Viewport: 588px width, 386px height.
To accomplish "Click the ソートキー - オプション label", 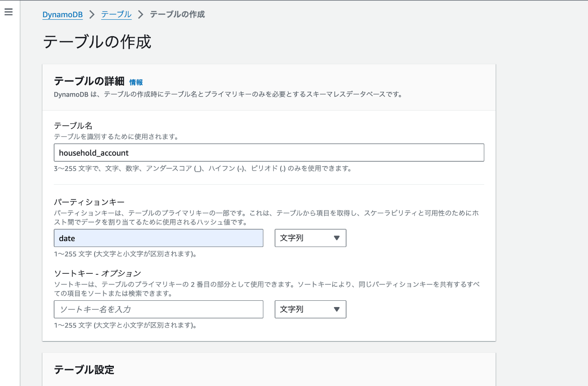I will pyautogui.click(x=97, y=273).
